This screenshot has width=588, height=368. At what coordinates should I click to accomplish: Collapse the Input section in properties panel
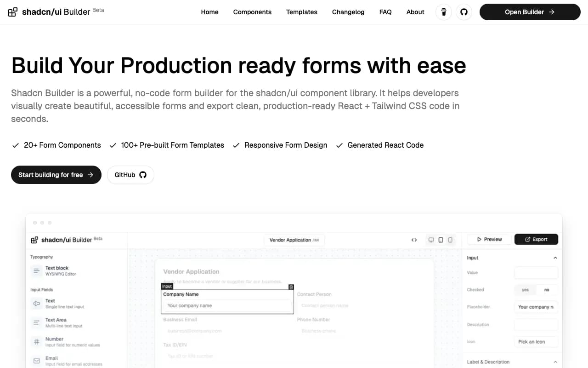tap(555, 258)
